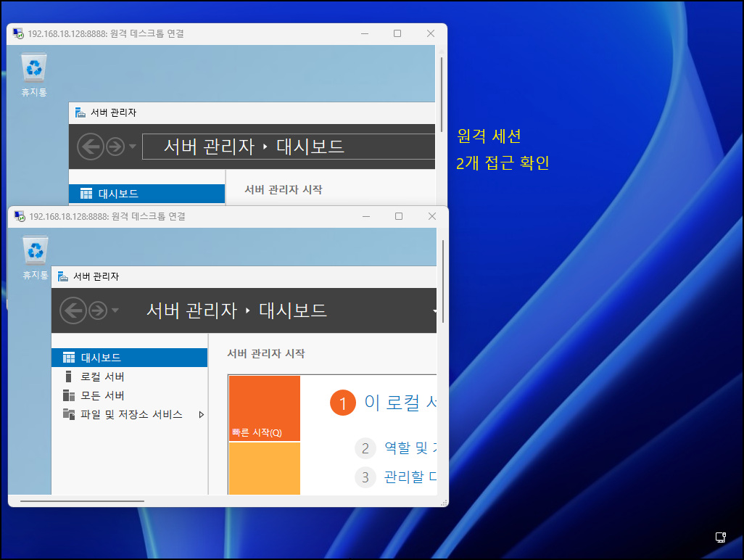Image resolution: width=744 pixels, height=560 pixels.
Task: Open Recycle Bin in front remote desktop window
Action: tap(36, 258)
